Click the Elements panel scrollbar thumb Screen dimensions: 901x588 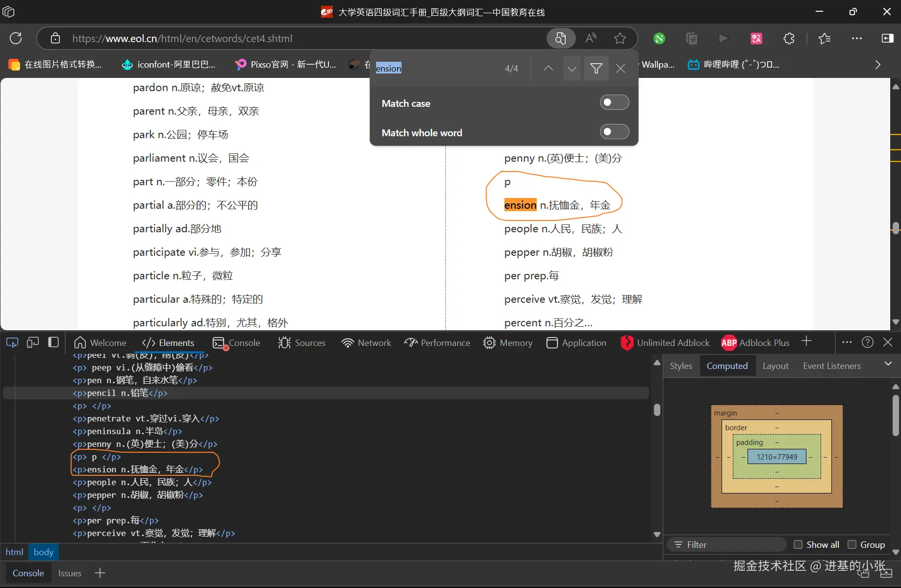657,410
